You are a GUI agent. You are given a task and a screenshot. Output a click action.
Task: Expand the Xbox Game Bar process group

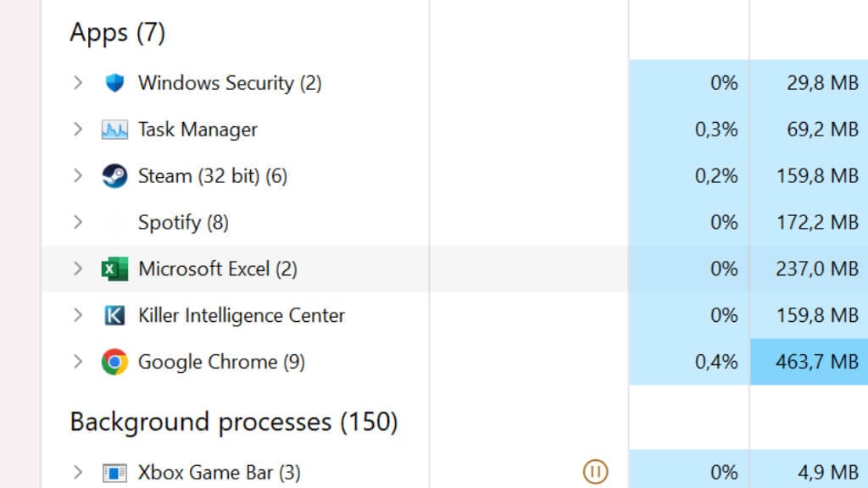(78, 473)
